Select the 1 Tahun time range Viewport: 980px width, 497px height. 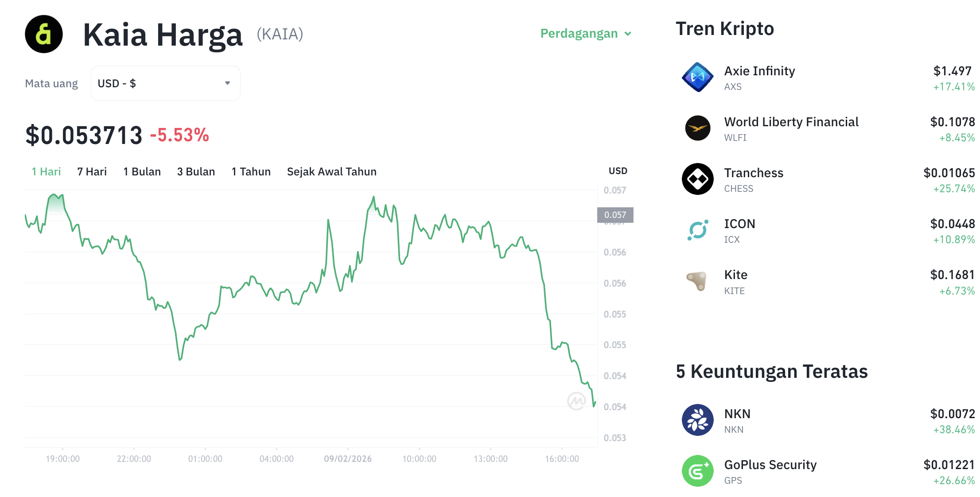[251, 171]
